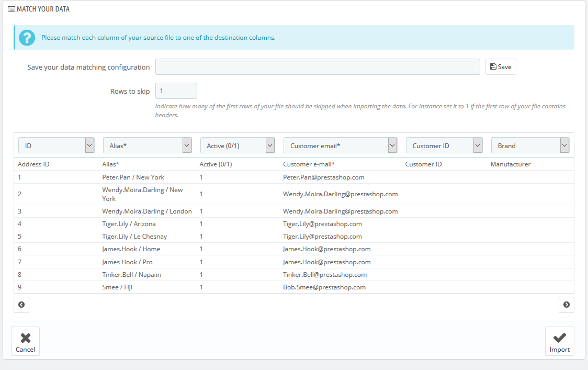Open the Active (0/1) column dropdown
Screen dimensions: 588x370
click(x=238, y=145)
